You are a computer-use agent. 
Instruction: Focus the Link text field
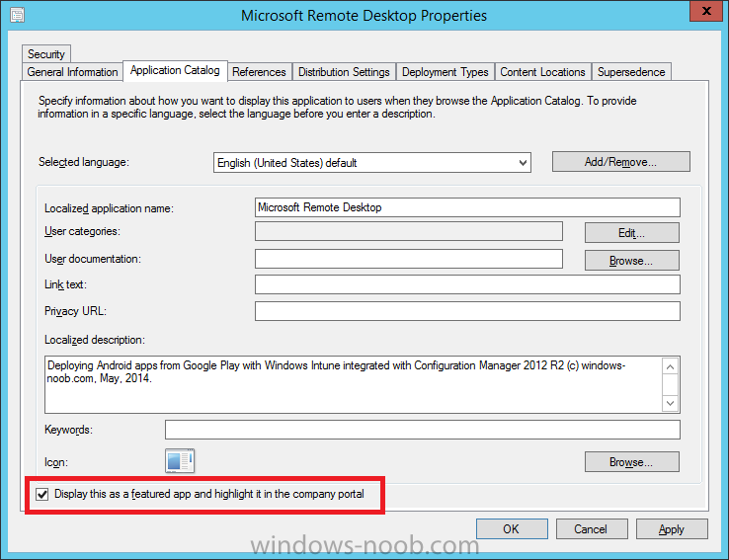pyautogui.click(x=467, y=284)
